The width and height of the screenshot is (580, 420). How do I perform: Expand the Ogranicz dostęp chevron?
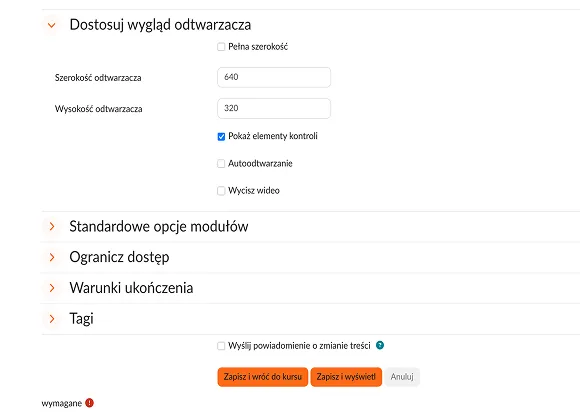tap(52, 257)
